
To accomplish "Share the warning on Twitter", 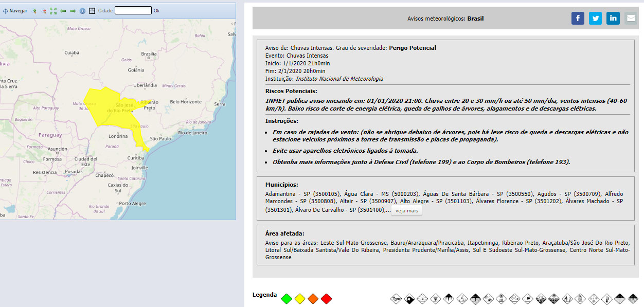I will coord(595,19).
